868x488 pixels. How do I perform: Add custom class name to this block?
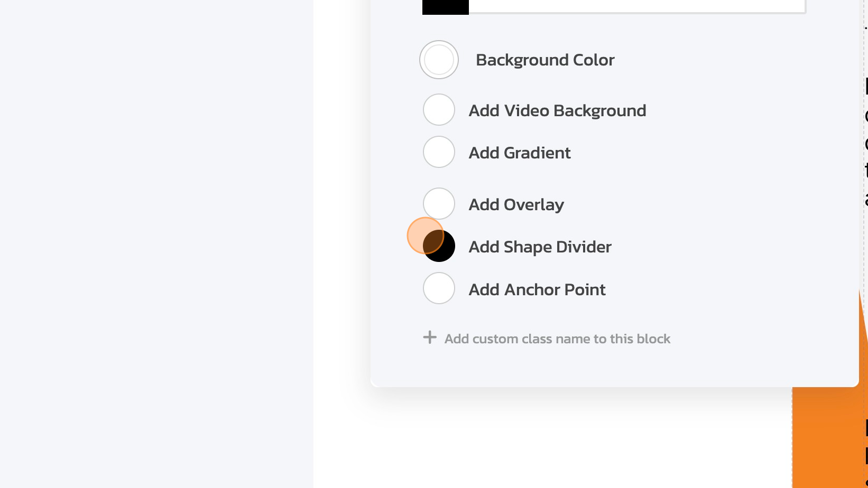coord(557,339)
